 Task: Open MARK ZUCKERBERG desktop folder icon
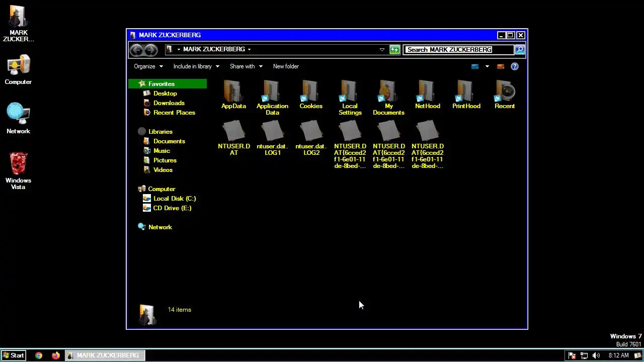(18, 24)
